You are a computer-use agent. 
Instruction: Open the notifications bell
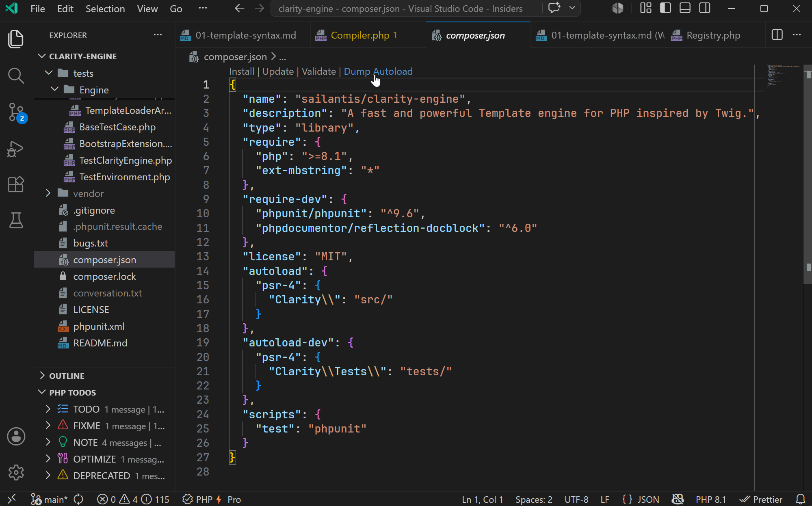pyautogui.click(x=800, y=499)
